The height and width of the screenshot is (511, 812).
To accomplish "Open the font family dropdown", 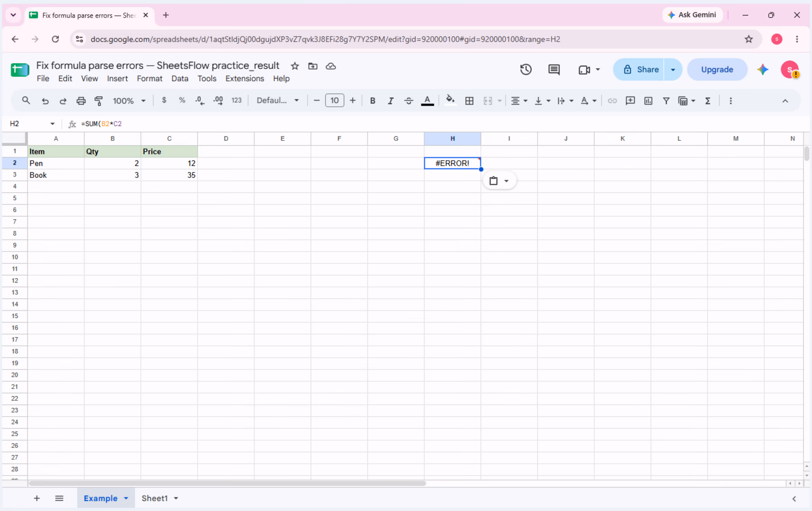I will 277,100.
